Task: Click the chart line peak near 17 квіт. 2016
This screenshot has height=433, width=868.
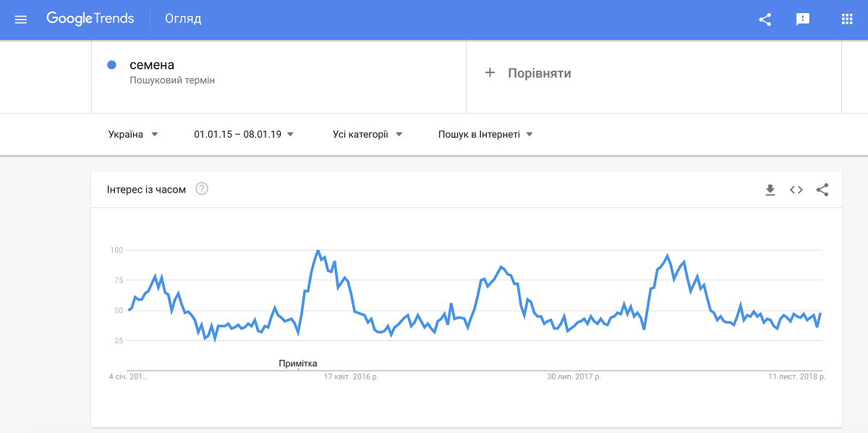Action: click(317, 251)
